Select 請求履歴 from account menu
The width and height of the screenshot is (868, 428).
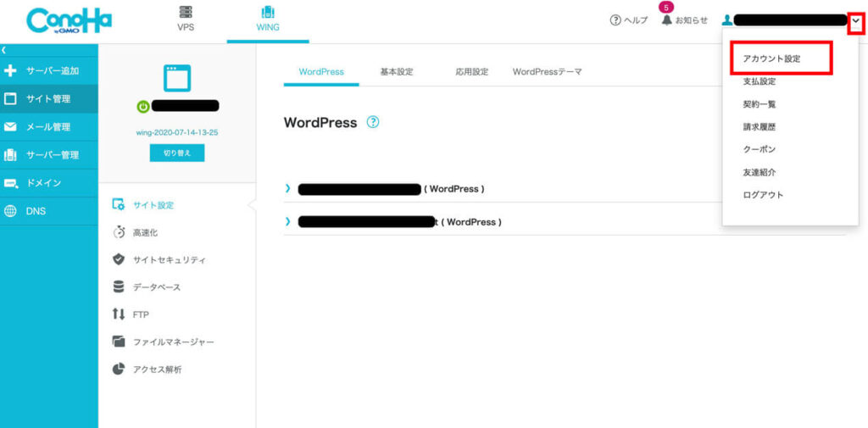point(759,127)
